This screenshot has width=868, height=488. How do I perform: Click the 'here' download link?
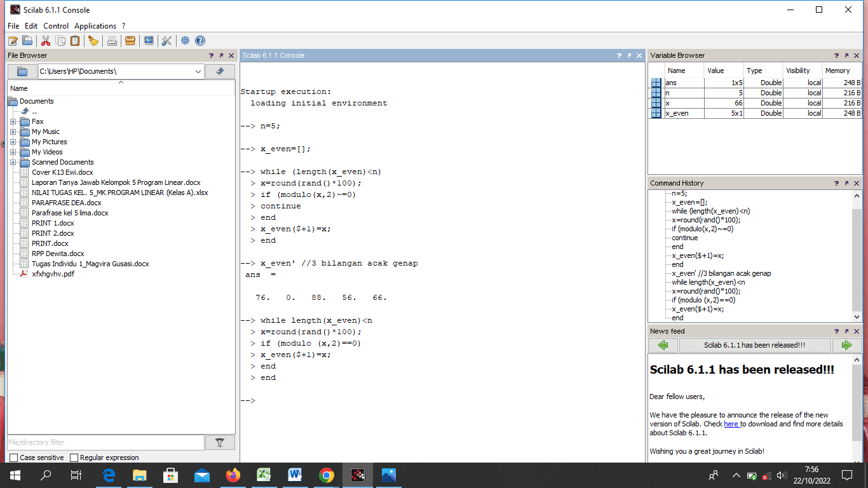pos(731,424)
